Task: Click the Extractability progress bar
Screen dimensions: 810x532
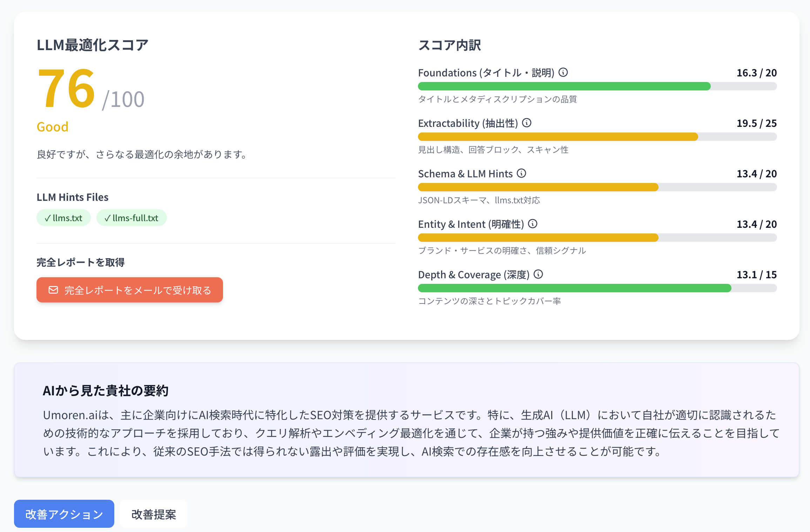Action: tap(596, 137)
